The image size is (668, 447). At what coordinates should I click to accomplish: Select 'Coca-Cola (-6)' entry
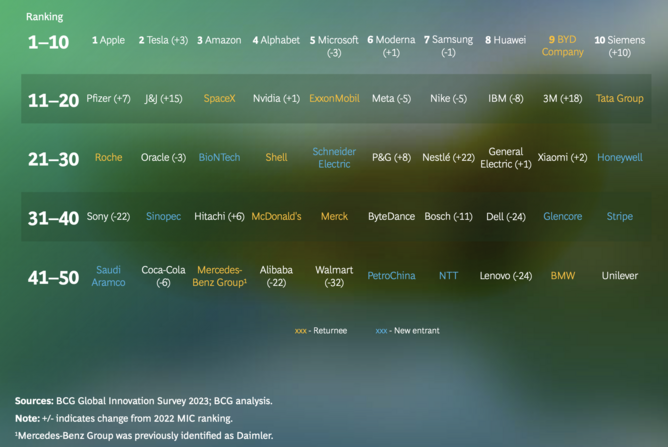click(163, 276)
